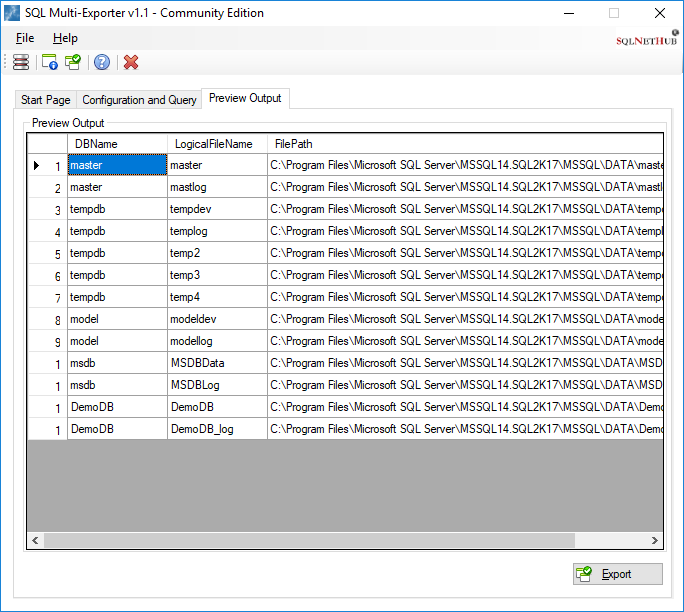The width and height of the screenshot is (684, 612).
Task: Select row header of row 1
Action: pos(48,165)
